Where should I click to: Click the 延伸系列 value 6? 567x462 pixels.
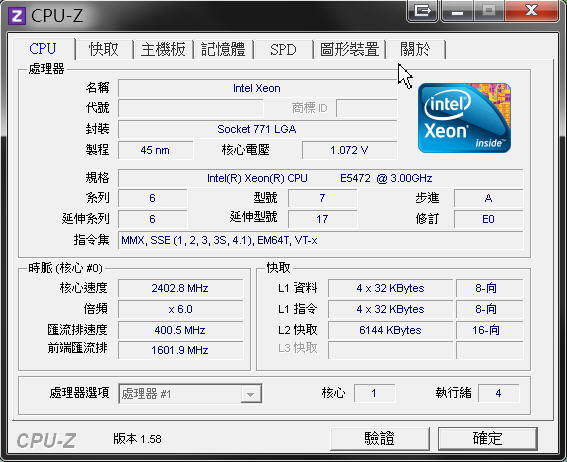tap(152, 219)
